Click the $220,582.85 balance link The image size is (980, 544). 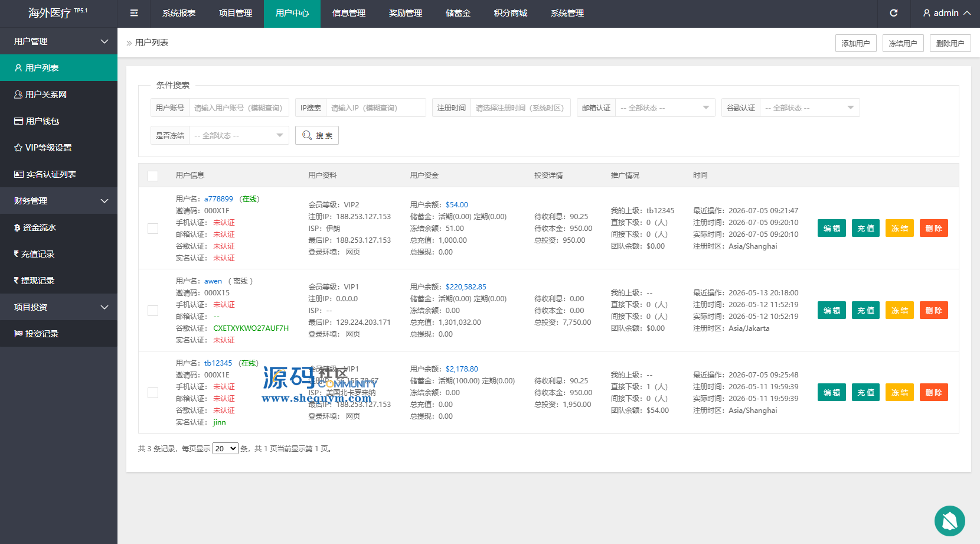(x=466, y=287)
